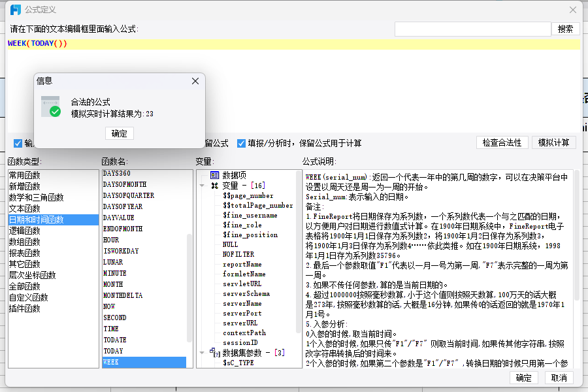Click the 搜索 search button
This screenshot has height=392, width=588.
click(566, 29)
